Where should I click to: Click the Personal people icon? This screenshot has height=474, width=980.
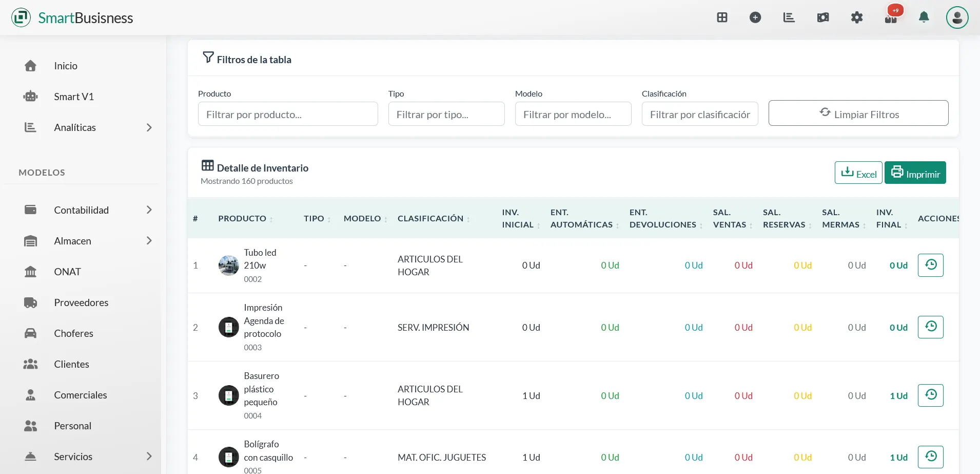pyautogui.click(x=30, y=426)
